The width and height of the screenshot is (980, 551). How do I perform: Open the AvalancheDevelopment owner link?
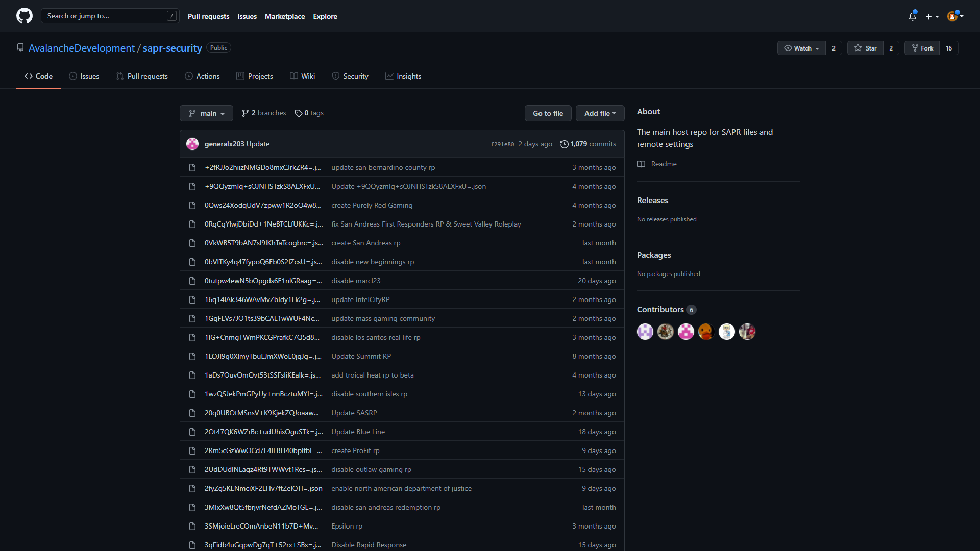click(82, 48)
